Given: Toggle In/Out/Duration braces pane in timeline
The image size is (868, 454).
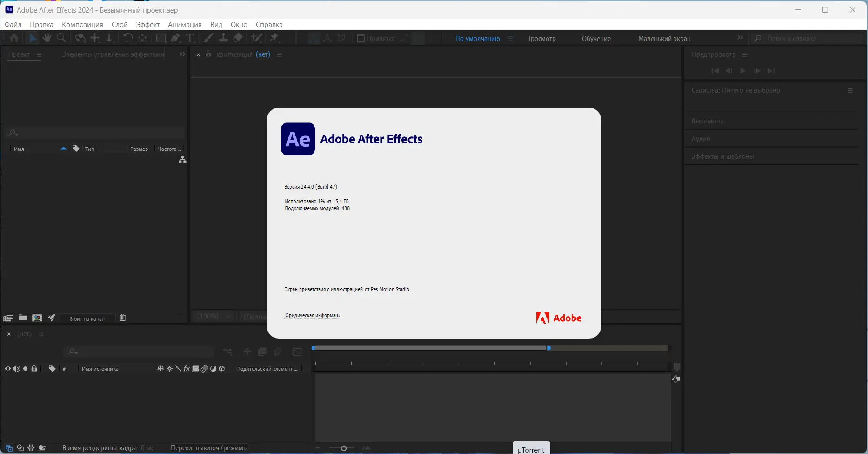Looking at the screenshot, I should tap(31, 448).
